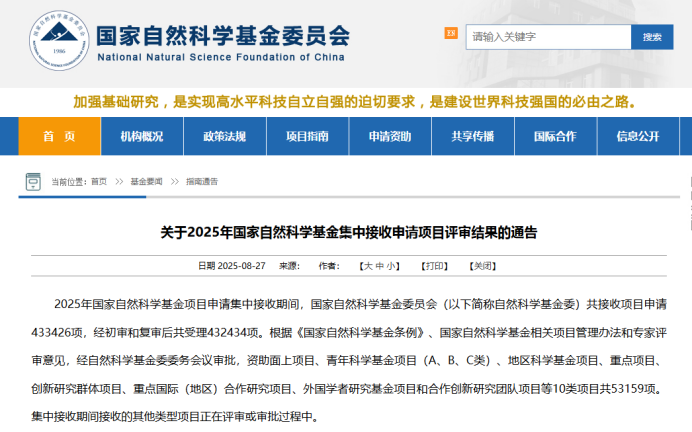Click the 国家自然科学基金委员会 site title
The image size is (692, 432).
[x=223, y=36]
